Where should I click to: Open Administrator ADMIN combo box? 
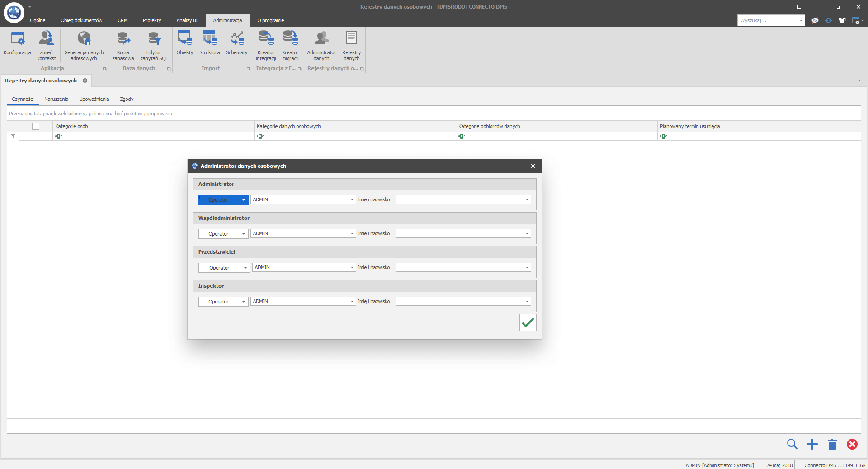pyautogui.click(x=303, y=199)
